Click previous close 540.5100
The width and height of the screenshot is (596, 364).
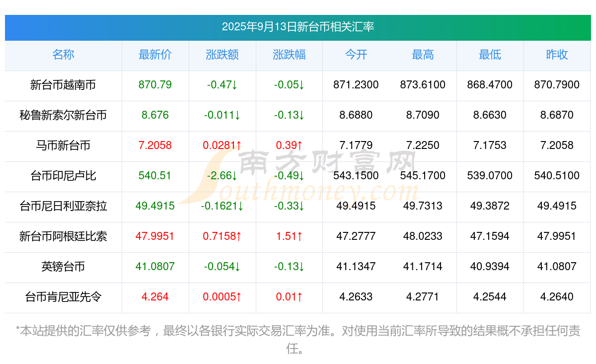coord(557,176)
